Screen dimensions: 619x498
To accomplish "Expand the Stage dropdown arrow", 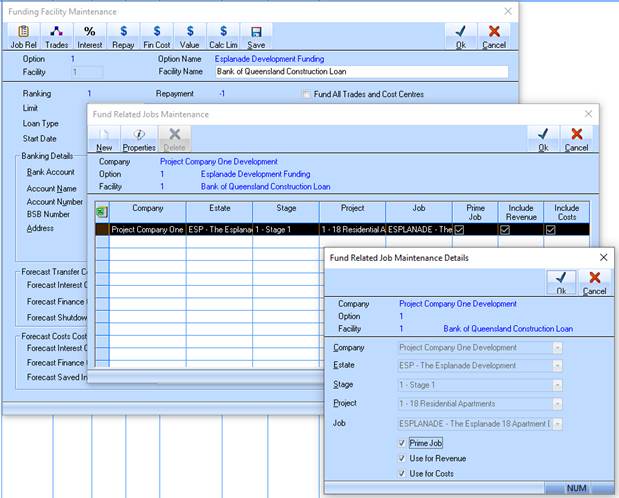I will tap(557, 386).
